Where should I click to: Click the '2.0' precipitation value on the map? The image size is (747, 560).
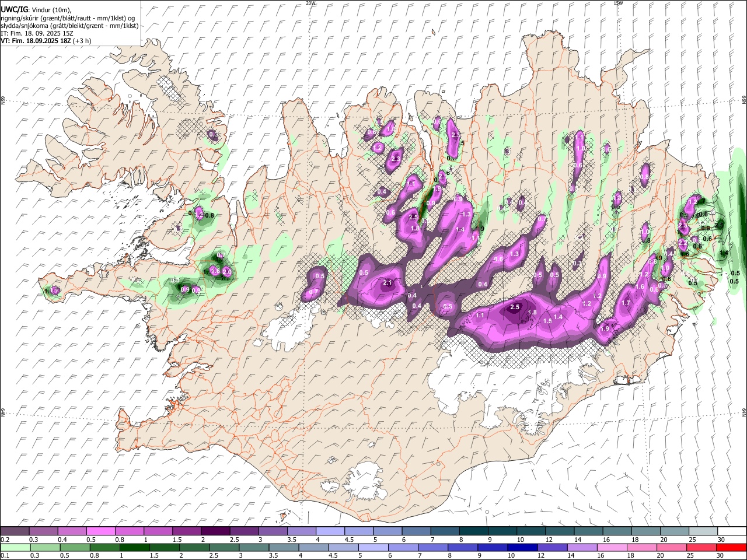(227, 272)
